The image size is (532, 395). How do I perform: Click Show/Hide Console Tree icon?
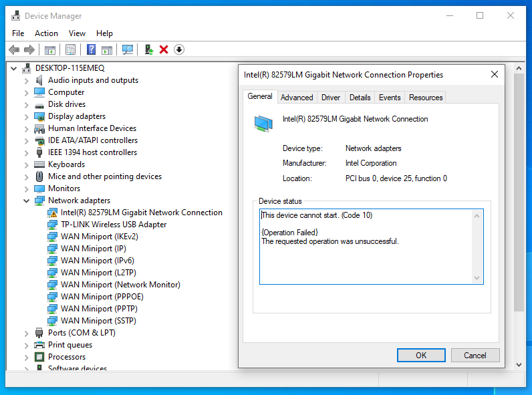click(x=49, y=49)
